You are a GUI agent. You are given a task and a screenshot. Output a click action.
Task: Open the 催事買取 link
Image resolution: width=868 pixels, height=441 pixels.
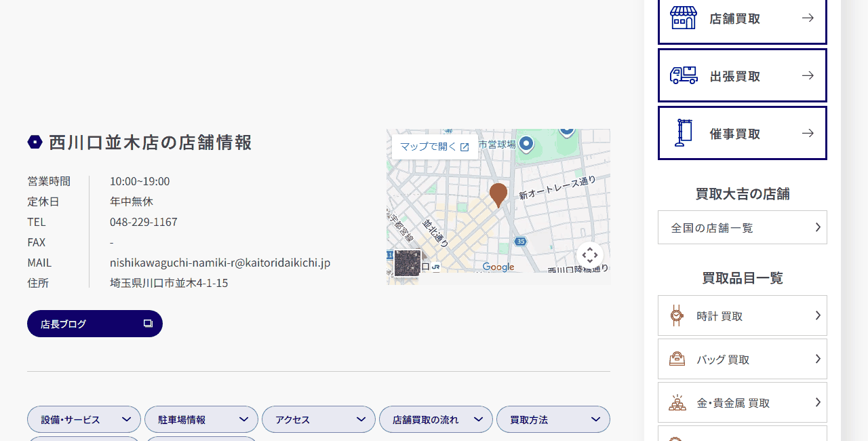pyautogui.click(x=743, y=133)
